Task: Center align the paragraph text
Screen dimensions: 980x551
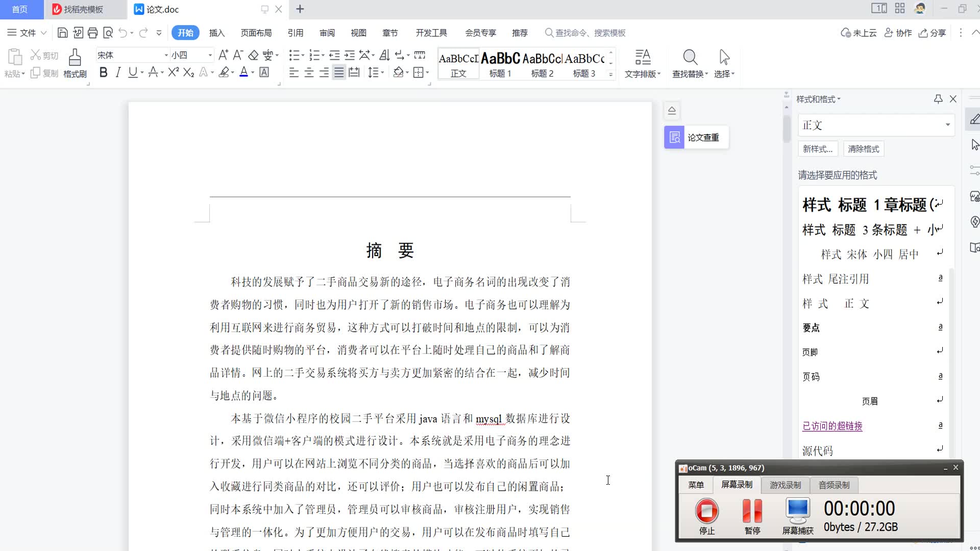Action: coord(309,72)
